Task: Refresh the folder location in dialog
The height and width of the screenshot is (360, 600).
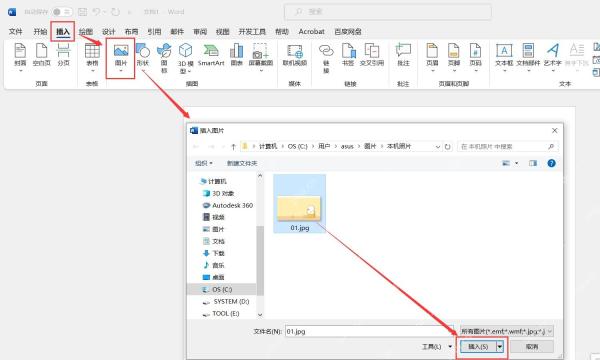Action: [448, 147]
